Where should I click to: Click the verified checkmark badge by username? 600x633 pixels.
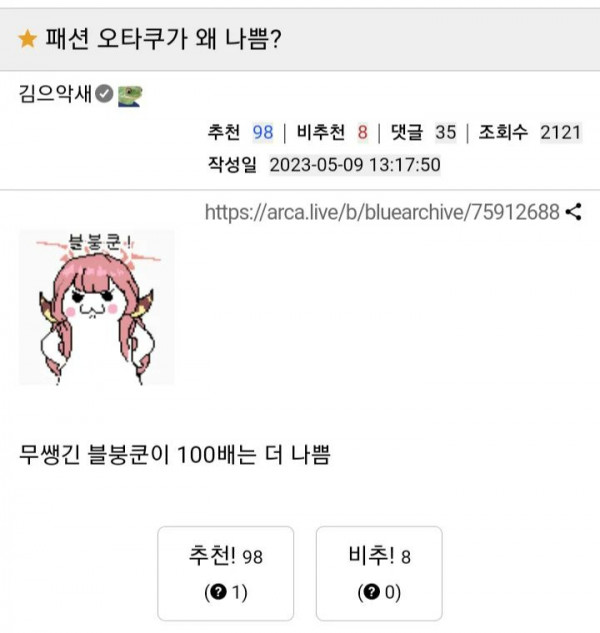point(104,94)
